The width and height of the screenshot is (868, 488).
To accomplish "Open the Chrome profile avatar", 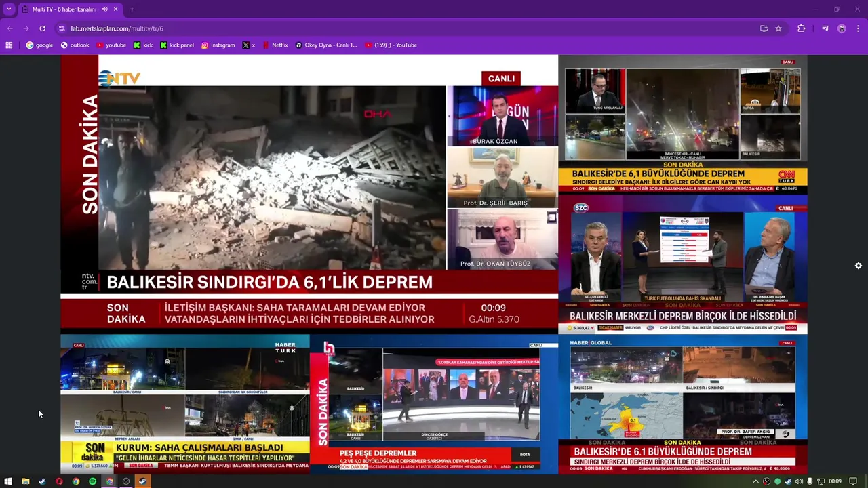I will click(842, 28).
